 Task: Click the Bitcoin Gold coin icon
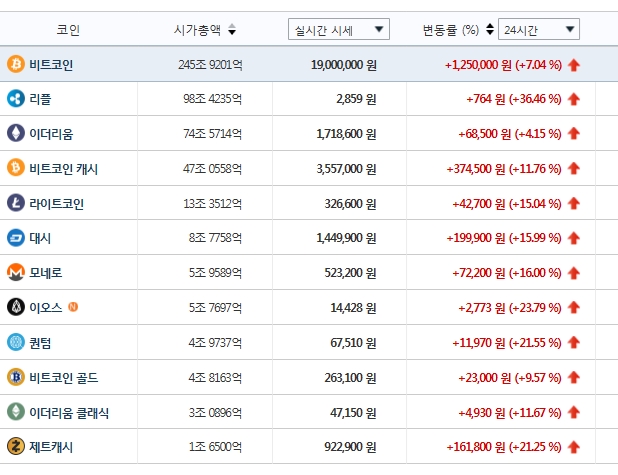click(16, 377)
